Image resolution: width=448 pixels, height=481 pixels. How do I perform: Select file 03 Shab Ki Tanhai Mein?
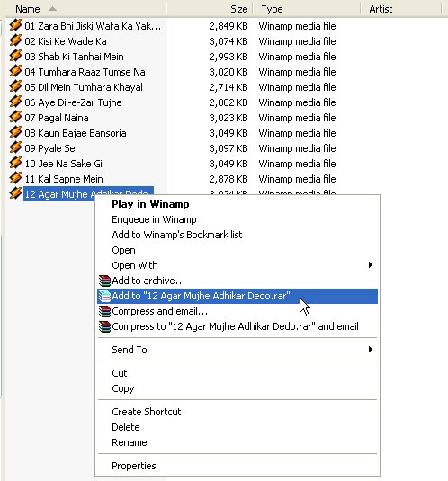(74, 57)
